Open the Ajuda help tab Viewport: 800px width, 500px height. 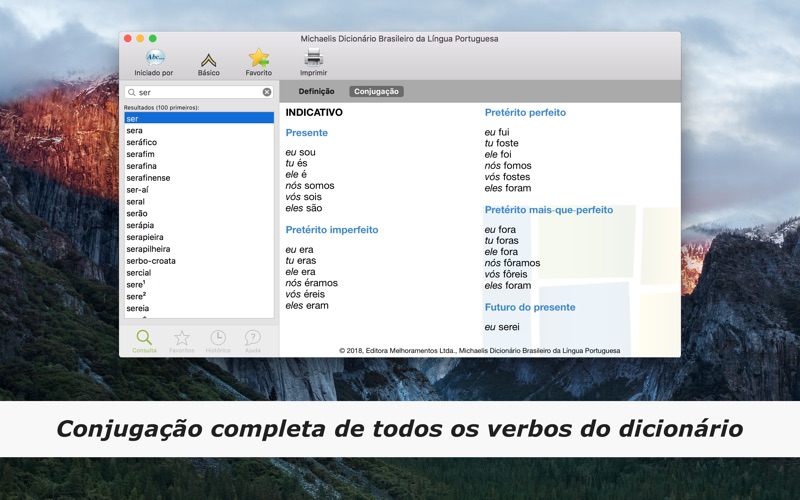(253, 341)
